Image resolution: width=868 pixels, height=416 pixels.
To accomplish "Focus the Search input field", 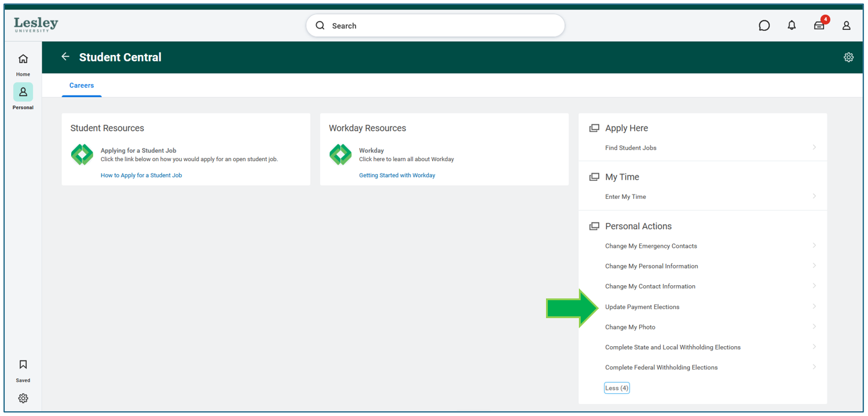I will pos(435,26).
